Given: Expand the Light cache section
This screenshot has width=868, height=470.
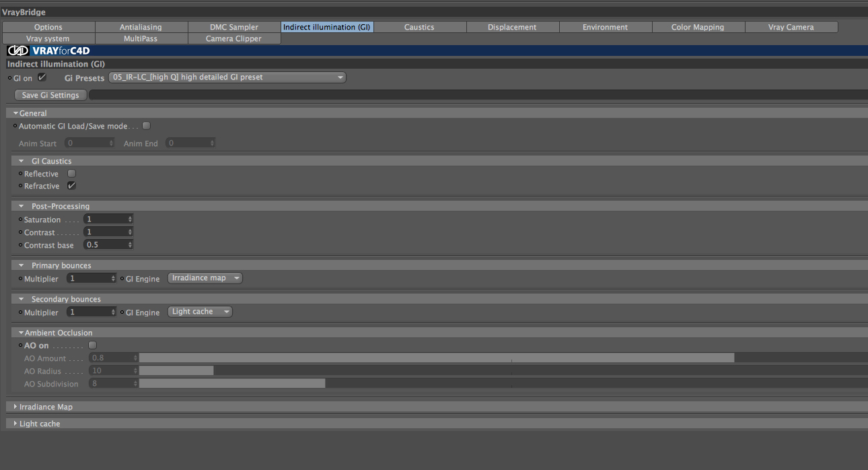Looking at the screenshot, I should pyautogui.click(x=15, y=424).
